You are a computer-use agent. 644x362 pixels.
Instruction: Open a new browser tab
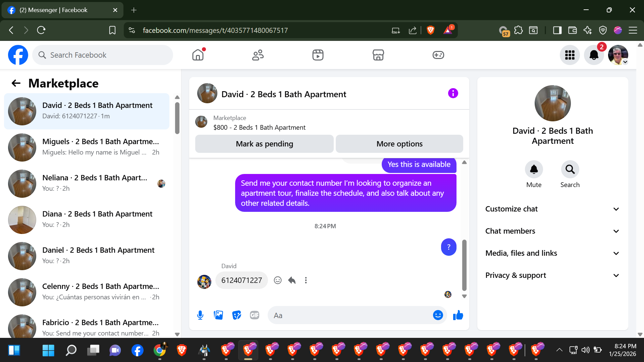pos(134,10)
